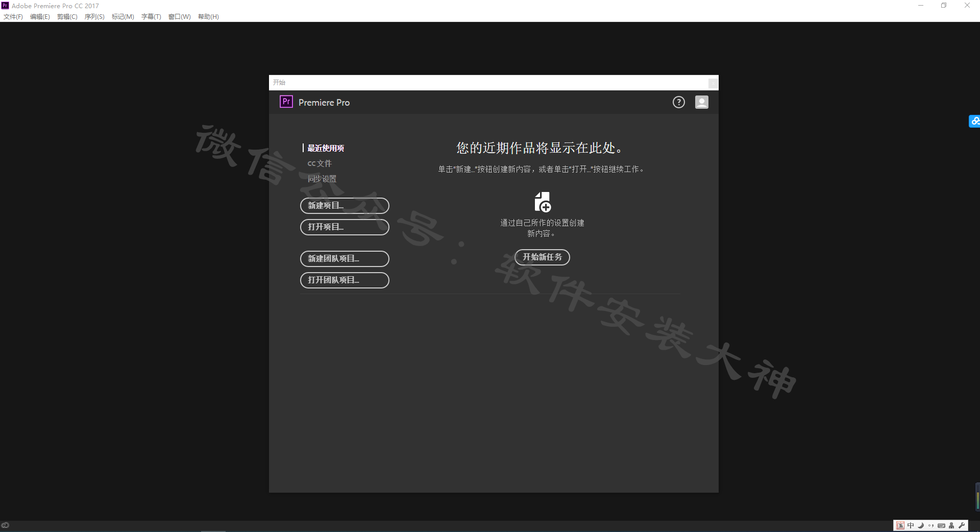Click the 新建团队项目 button
Screen dimensions: 980x532
tap(345, 259)
